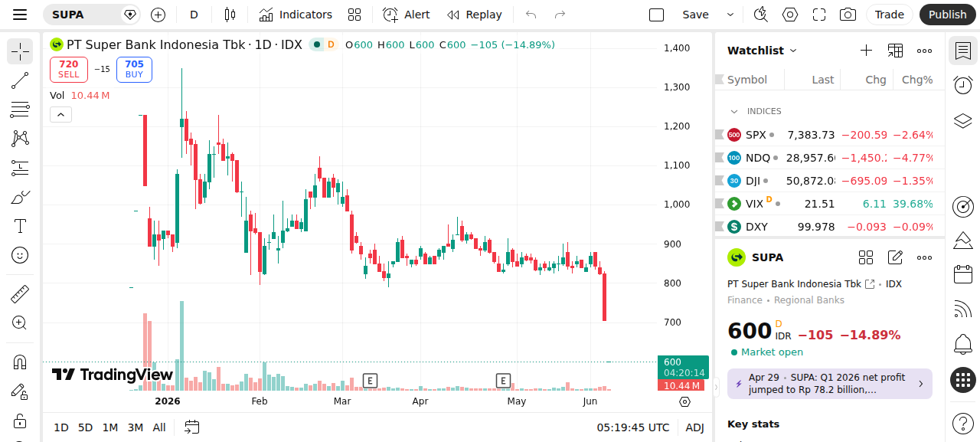The width and height of the screenshot is (980, 442).
Task: Add a note for SUPA edit icon
Action: click(x=895, y=257)
